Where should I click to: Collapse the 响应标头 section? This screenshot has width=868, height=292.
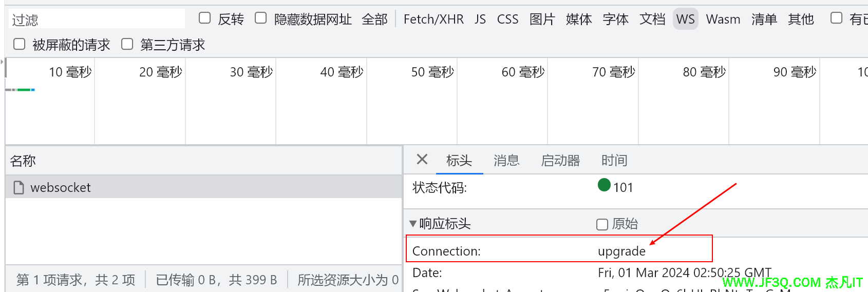coord(413,224)
